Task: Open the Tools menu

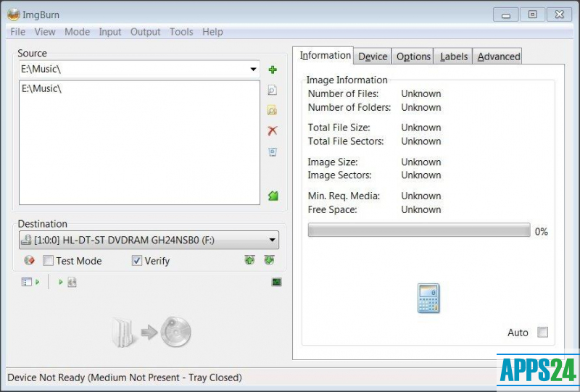Action: (181, 32)
